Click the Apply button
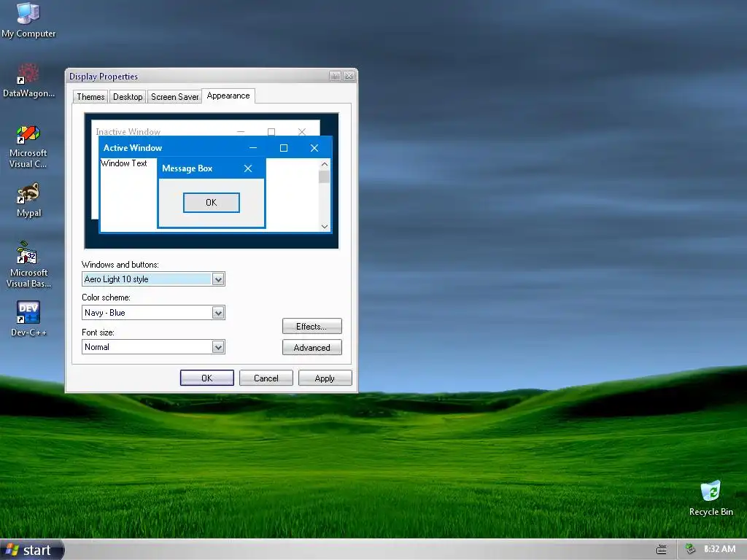This screenshot has height=560, width=747. click(x=325, y=378)
